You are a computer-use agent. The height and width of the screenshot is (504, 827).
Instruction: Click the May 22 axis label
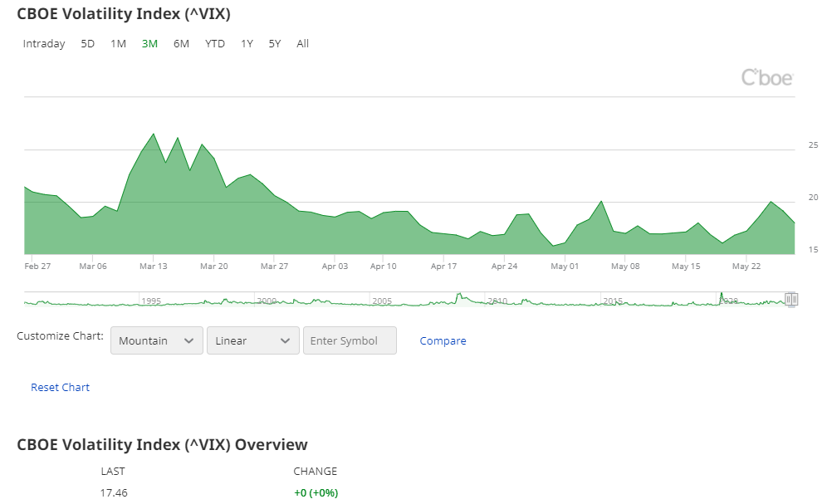(746, 267)
